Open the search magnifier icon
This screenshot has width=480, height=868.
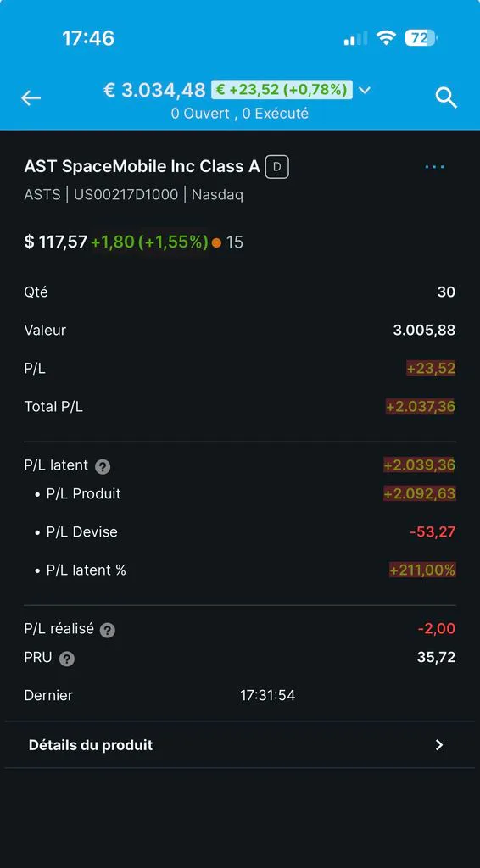pyautogui.click(x=446, y=97)
